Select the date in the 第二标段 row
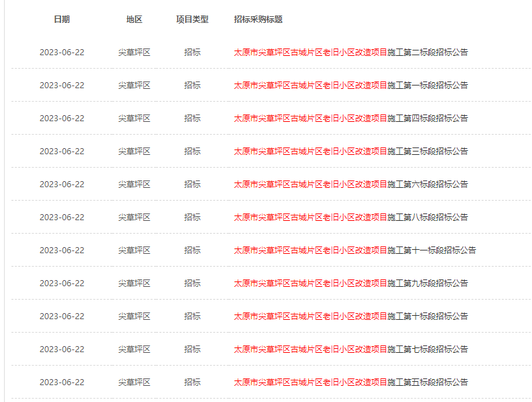The height and width of the screenshot is (402, 532). click(62, 53)
